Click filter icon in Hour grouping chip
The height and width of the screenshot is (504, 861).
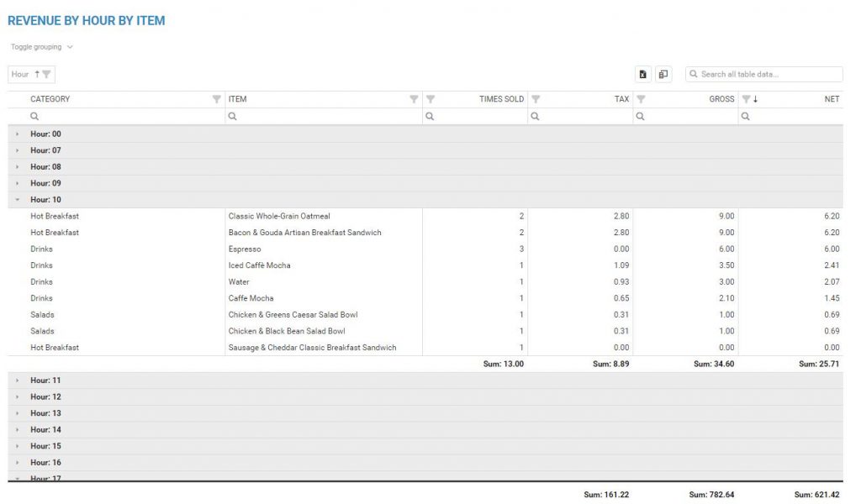tap(47, 74)
